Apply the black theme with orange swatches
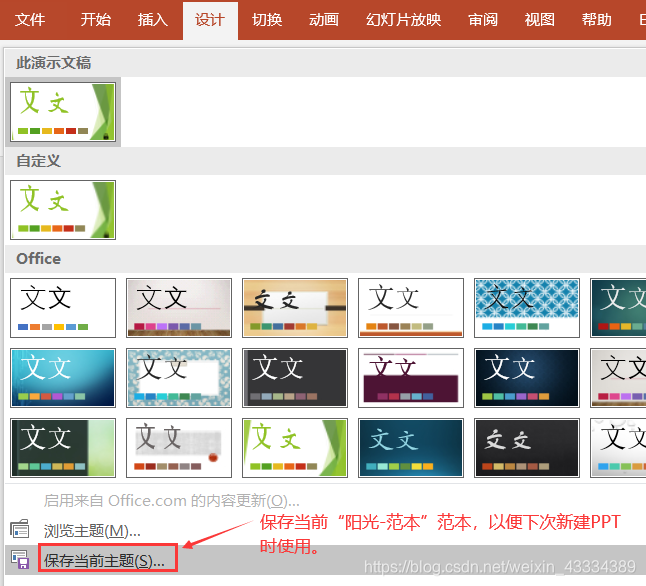This screenshot has height=586, width=646. (527, 448)
